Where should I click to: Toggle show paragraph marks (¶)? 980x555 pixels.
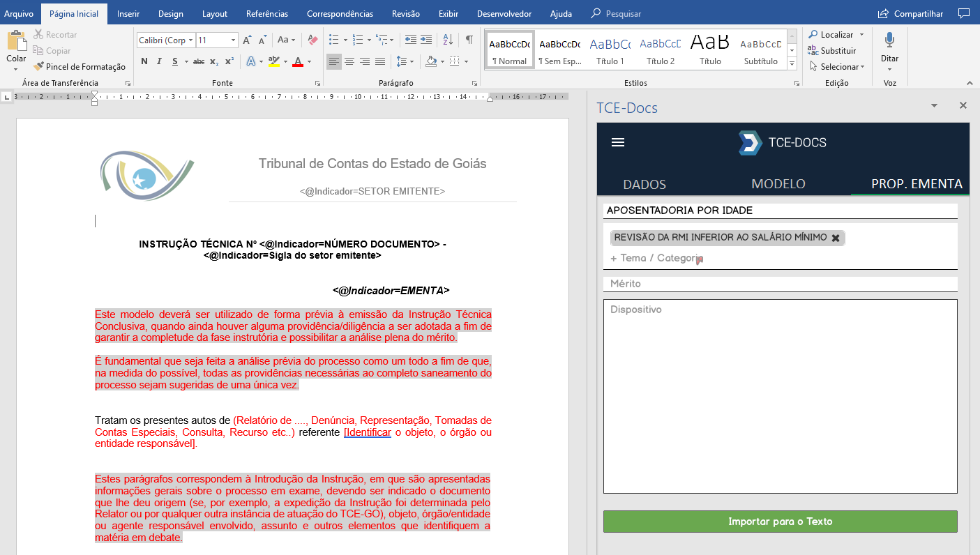pos(469,40)
